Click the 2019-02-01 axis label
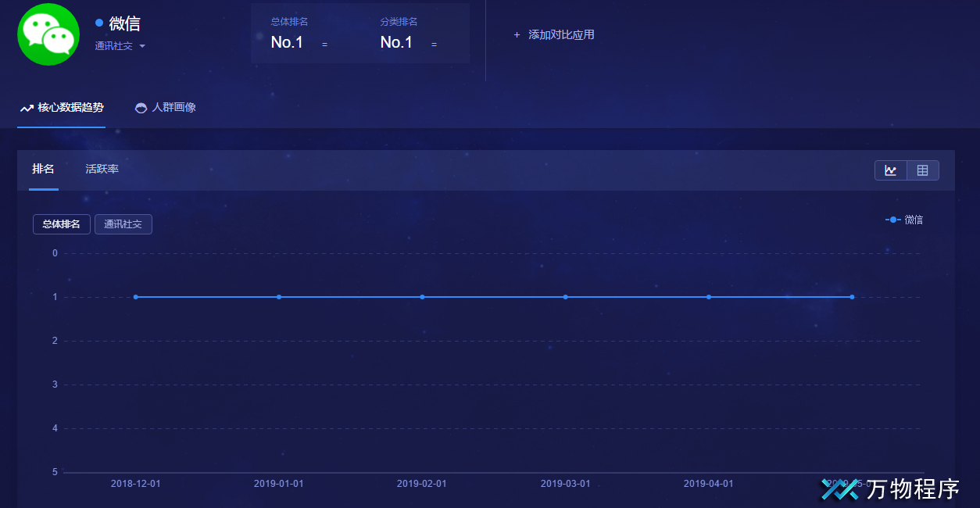Screen dimensions: 980x508 tap(422, 484)
